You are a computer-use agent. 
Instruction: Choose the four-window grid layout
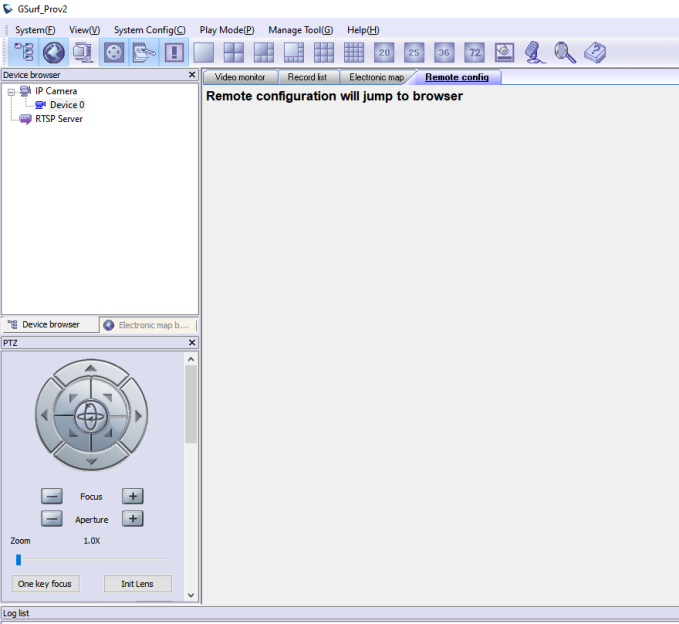click(234, 52)
